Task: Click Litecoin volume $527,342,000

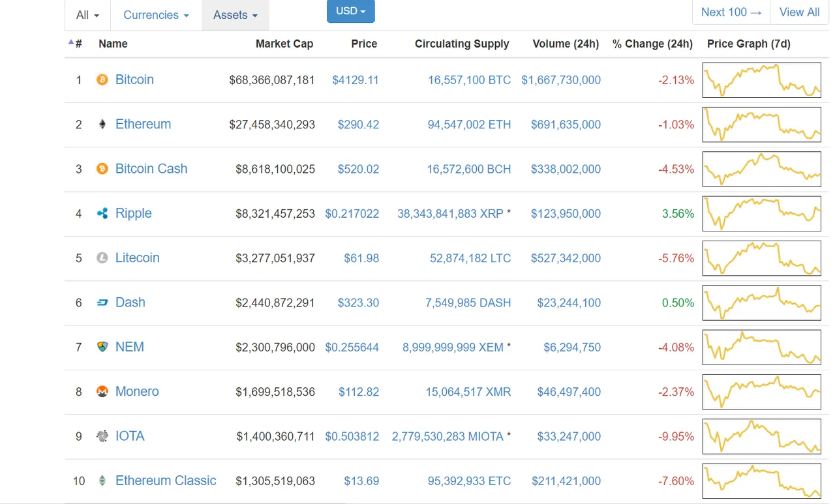Action: coord(566,258)
